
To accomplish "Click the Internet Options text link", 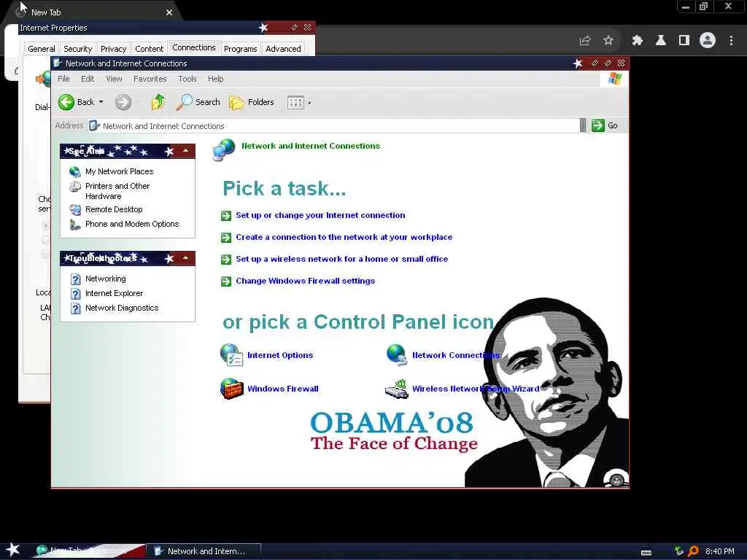I will coord(280,355).
